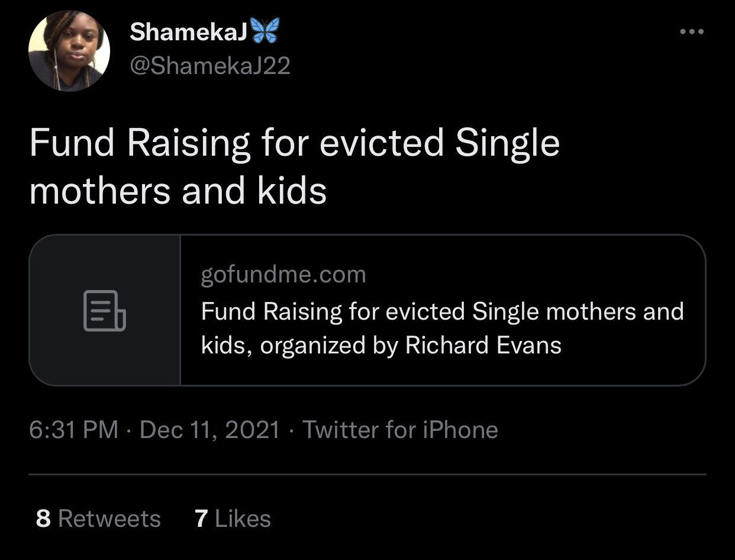735x560 pixels.
Task: Open the Twitter for iPhone source label
Action: tap(400, 430)
